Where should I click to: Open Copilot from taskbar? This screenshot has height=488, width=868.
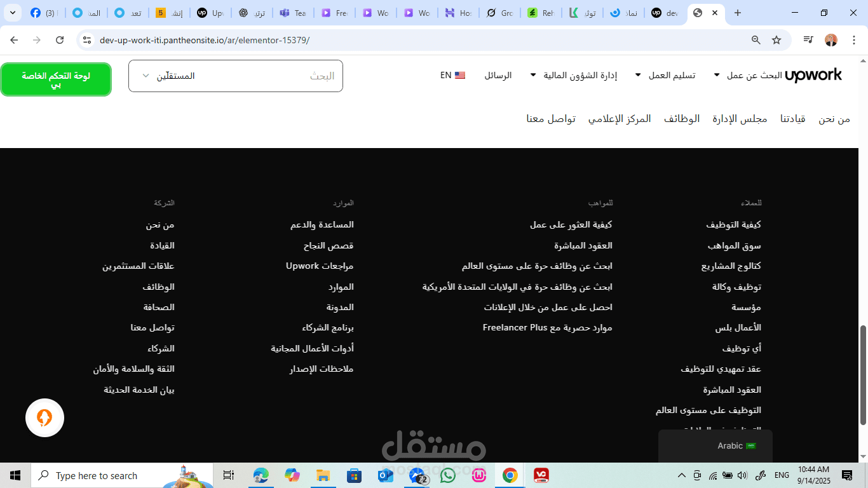pyautogui.click(x=292, y=475)
